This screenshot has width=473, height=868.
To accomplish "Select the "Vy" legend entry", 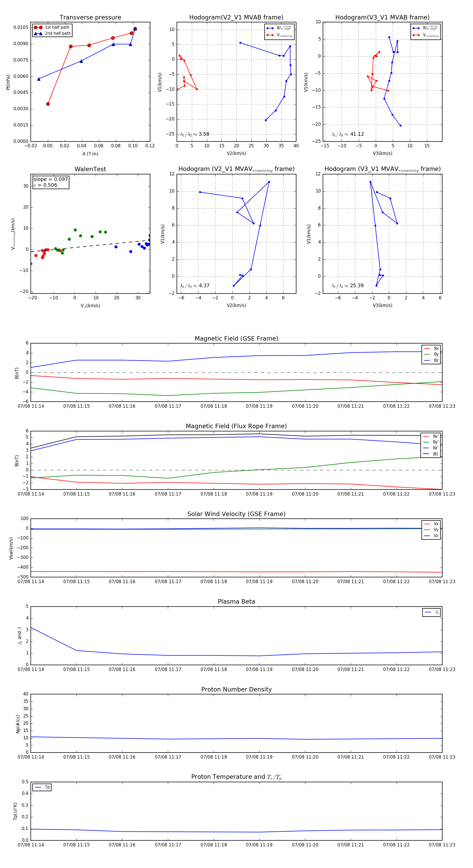I will (x=431, y=530).
